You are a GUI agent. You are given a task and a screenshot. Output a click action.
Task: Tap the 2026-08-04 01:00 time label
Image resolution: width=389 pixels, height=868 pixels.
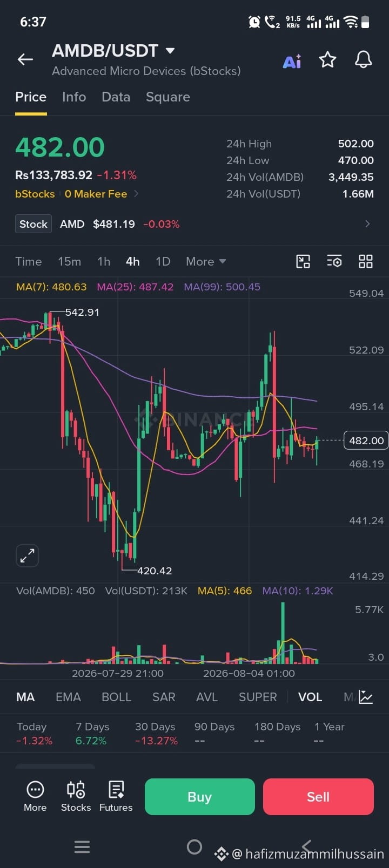[x=249, y=673]
